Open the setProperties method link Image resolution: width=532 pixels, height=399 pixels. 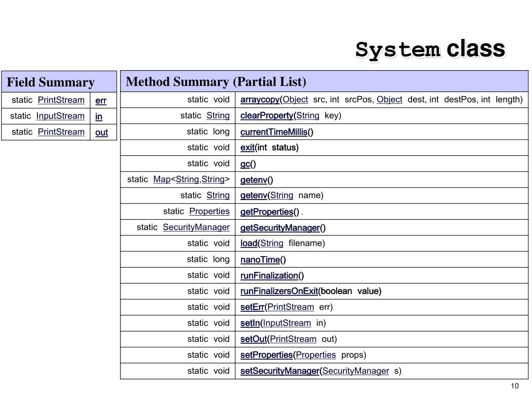[x=267, y=355]
